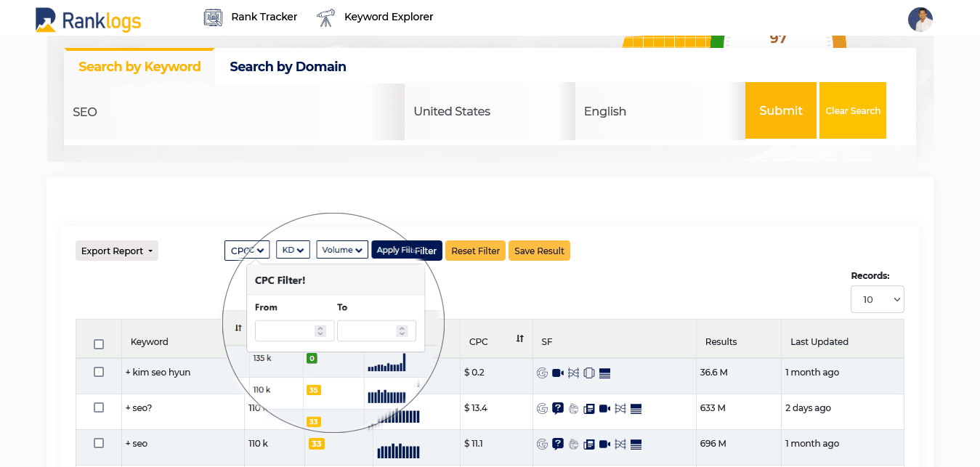Viewport: 980px width, 467px height.
Task: Click the To field stepper arrows
Action: click(x=402, y=330)
